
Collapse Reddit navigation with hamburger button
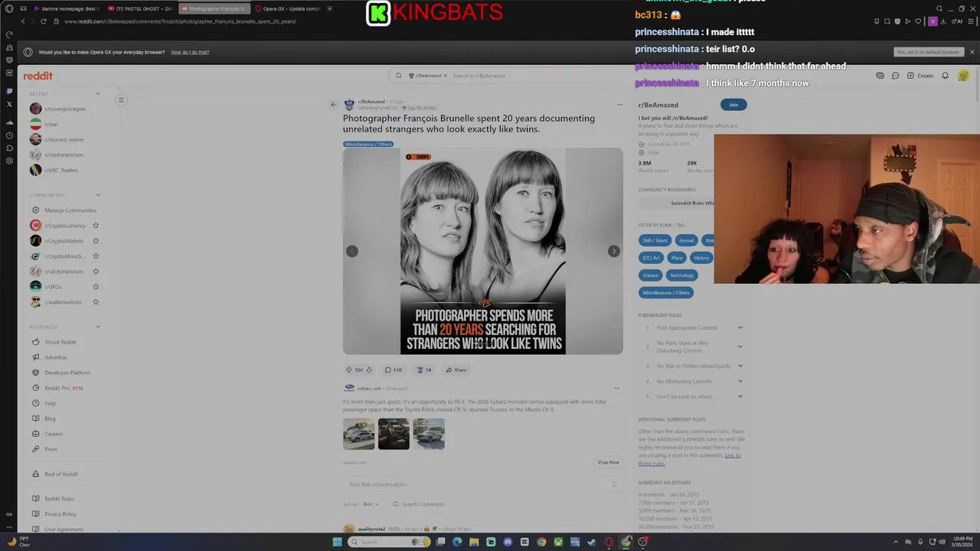tap(121, 100)
